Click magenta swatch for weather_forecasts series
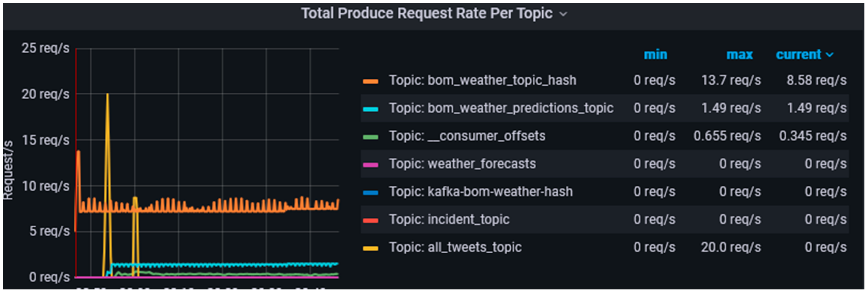This screenshot has width=868, height=293. [370, 165]
